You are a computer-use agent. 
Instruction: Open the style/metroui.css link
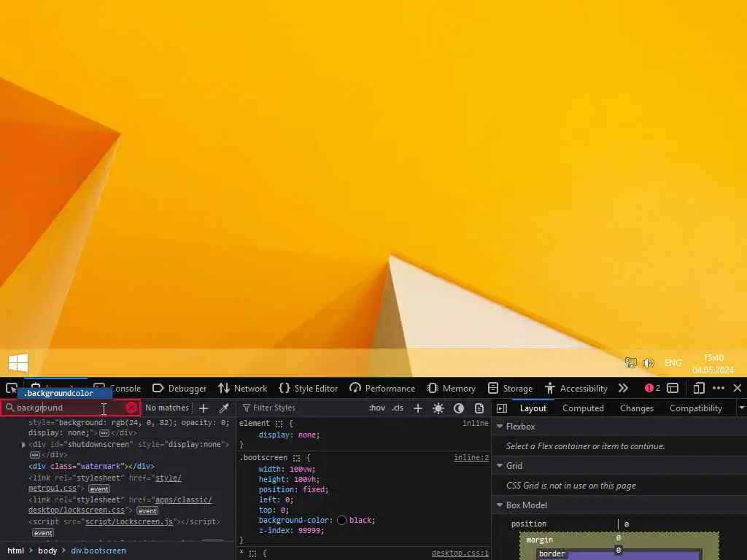click(105, 483)
